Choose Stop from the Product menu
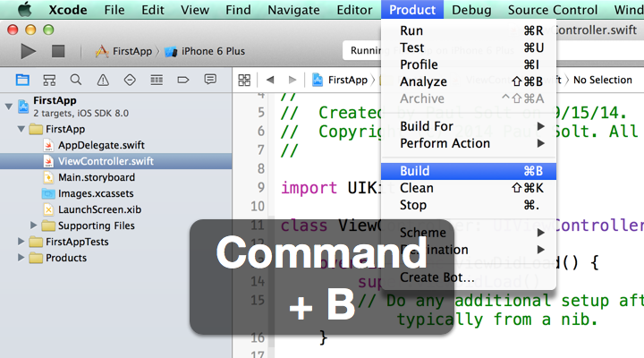Screen dimensions: 644x358 pyautogui.click(x=469, y=205)
